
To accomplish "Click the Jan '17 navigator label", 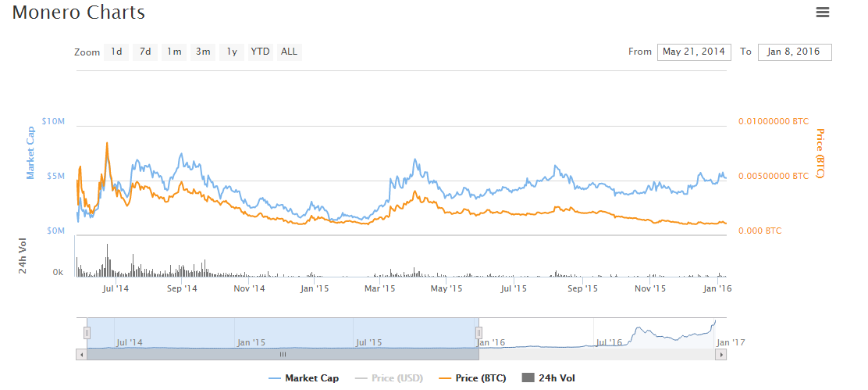I will [x=731, y=342].
